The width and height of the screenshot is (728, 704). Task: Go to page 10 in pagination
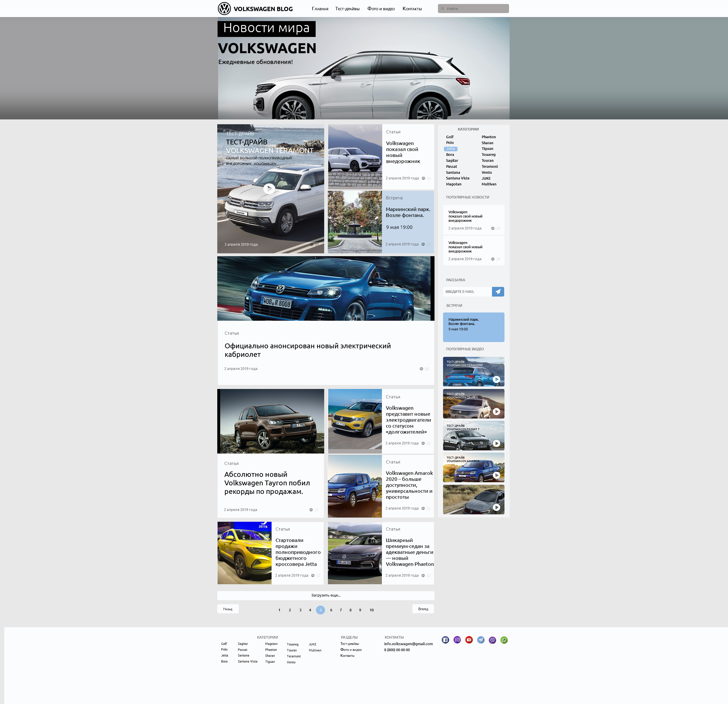point(371,610)
